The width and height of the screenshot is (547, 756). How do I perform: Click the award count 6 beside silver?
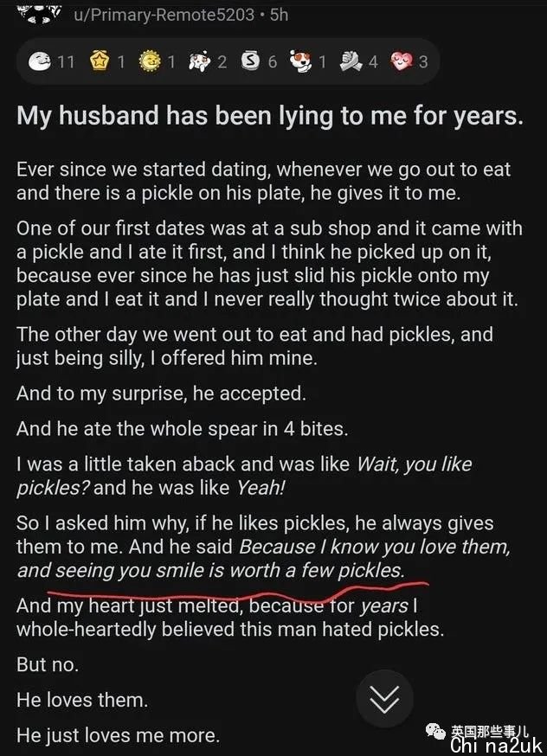point(273,61)
